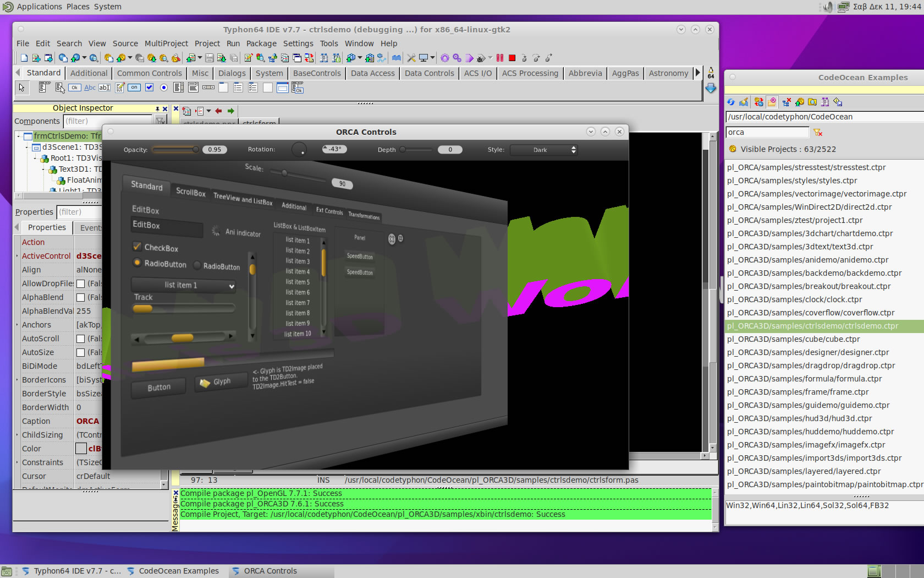
Task: Collapse the Text3D1 tree node
Action: (x=43, y=169)
